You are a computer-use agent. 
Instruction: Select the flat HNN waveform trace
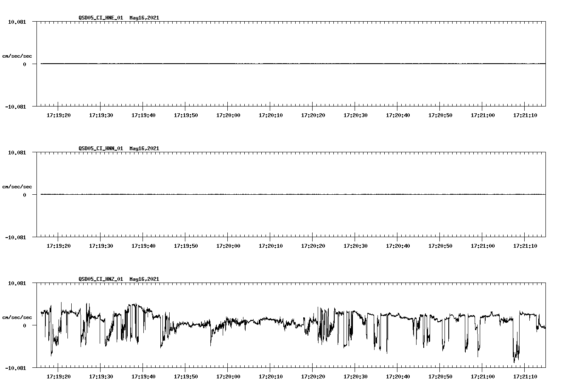tap(254, 195)
